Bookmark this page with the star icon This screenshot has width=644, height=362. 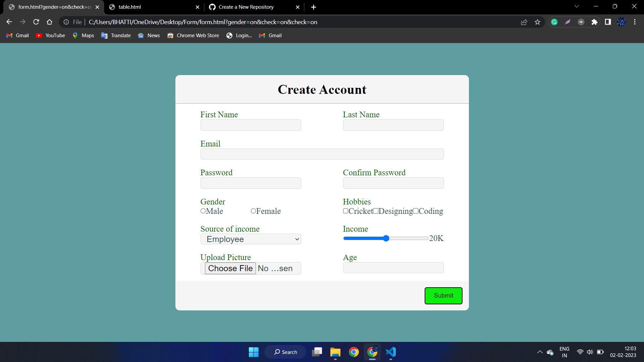coord(538,22)
